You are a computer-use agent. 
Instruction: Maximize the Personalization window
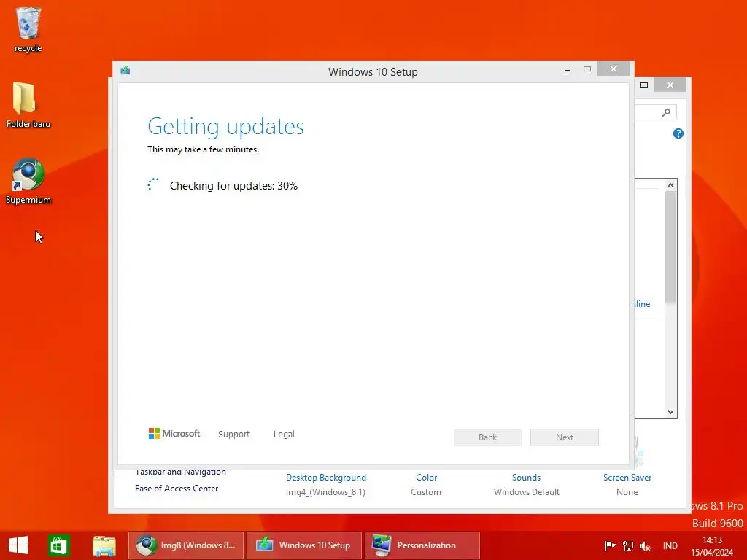[644, 85]
